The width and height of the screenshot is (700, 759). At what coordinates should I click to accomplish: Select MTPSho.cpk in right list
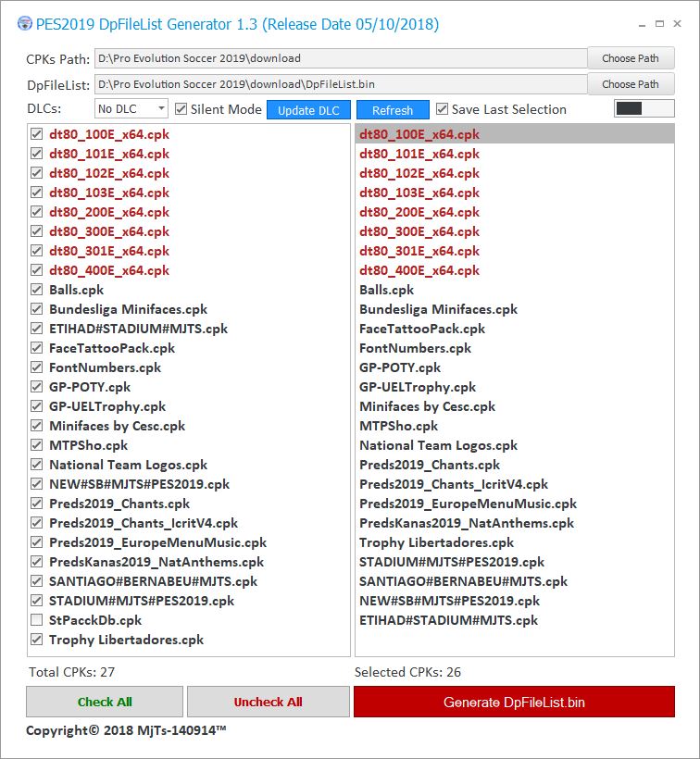pyautogui.click(x=515, y=426)
